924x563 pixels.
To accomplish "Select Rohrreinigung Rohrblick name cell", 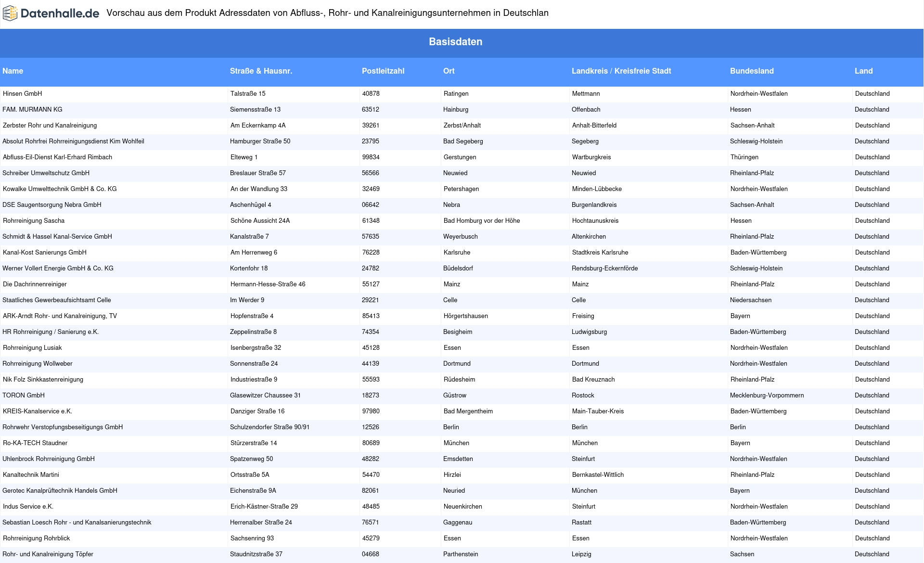I will (x=36, y=538).
